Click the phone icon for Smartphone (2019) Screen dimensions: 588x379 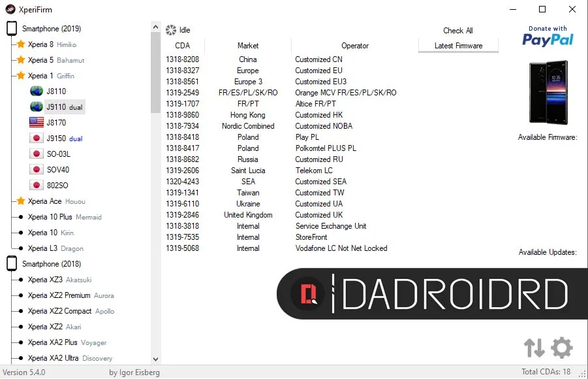pos(12,29)
